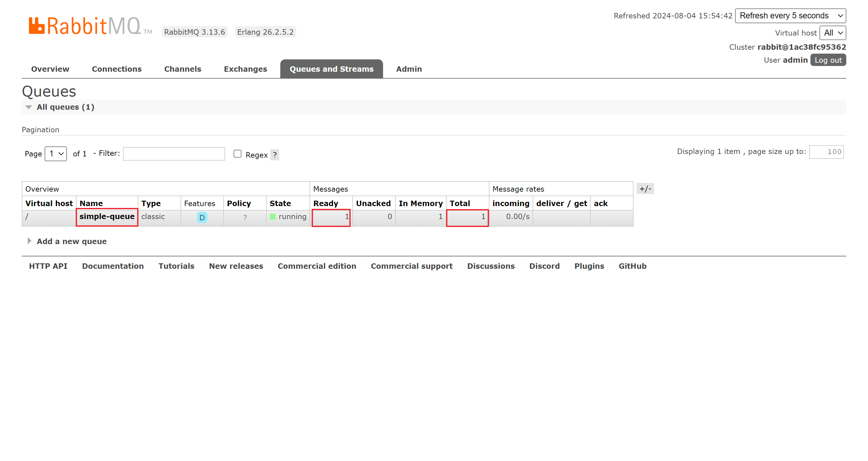Open the Commercial support link
Image resolution: width=868 pixels, height=461 pixels.
(x=411, y=266)
